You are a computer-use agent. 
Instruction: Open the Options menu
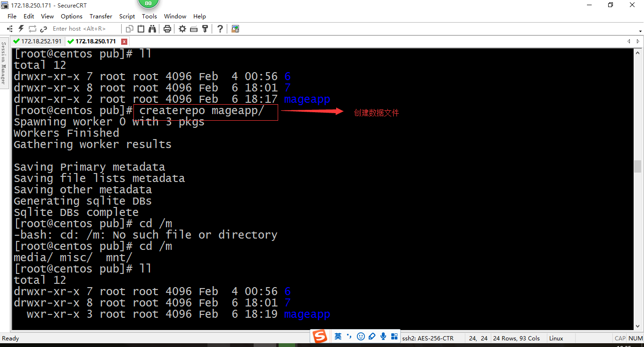tap(72, 16)
